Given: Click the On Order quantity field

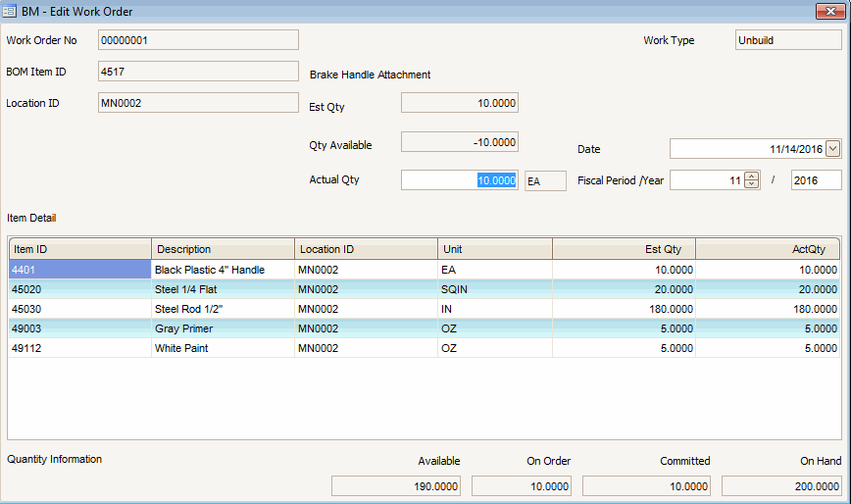Looking at the screenshot, I should click(x=521, y=486).
